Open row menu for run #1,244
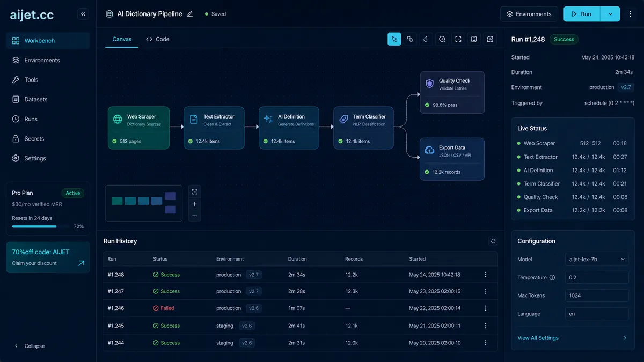 [486, 343]
